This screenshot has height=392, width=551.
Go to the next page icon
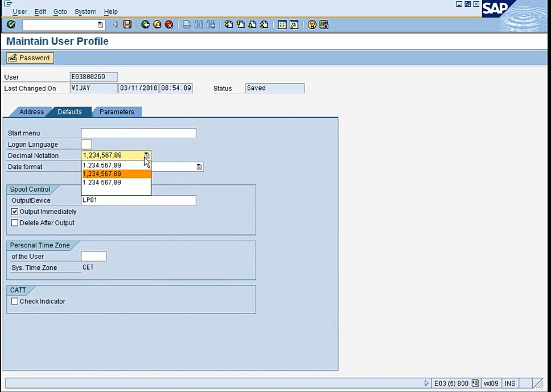pos(252,24)
